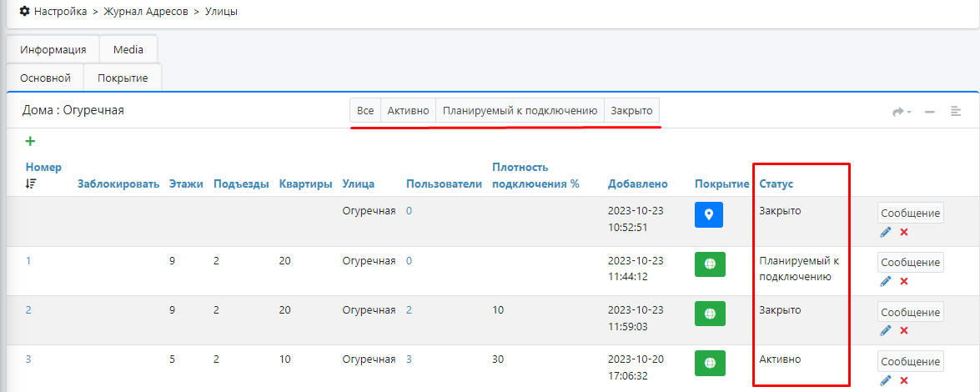Expand the share arrow dropdown
Image resolution: width=980 pixels, height=392 pixels.
pos(902,112)
